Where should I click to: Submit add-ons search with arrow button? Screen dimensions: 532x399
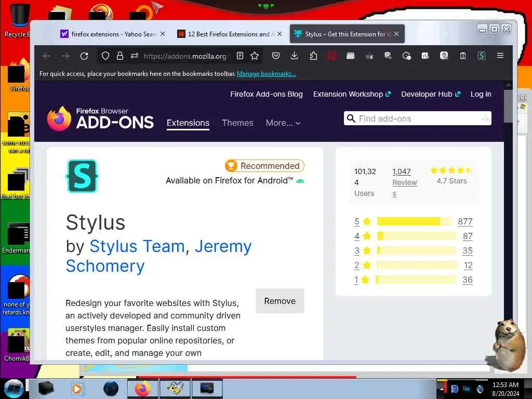(x=485, y=119)
